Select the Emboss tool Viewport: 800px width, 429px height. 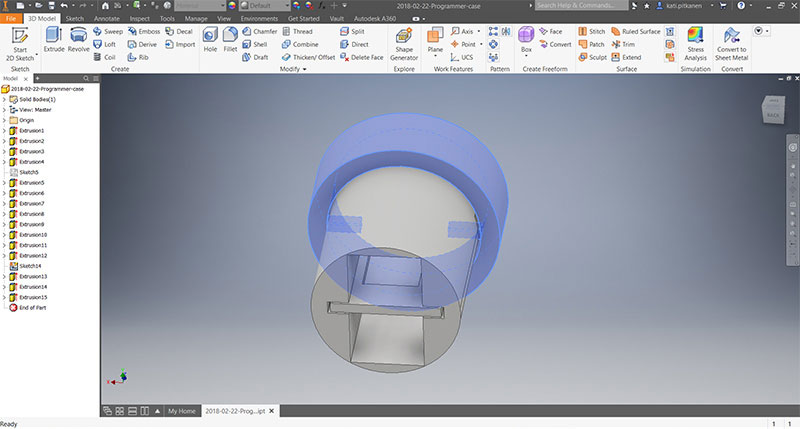tap(144, 31)
